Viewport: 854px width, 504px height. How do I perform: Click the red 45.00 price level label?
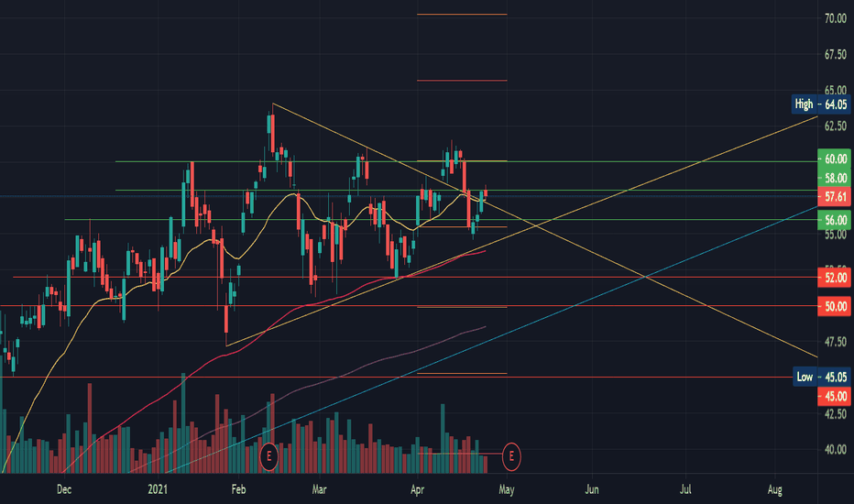click(x=835, y=396)
